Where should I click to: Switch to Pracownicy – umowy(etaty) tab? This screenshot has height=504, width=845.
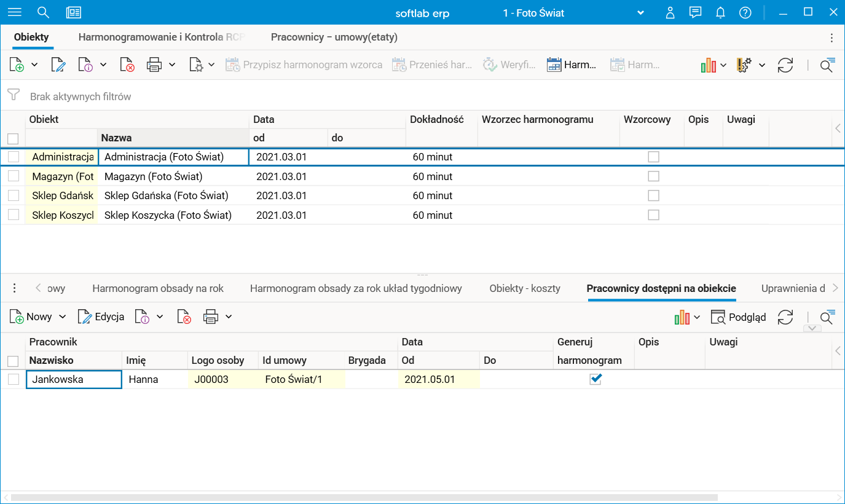tap(334, 37)
